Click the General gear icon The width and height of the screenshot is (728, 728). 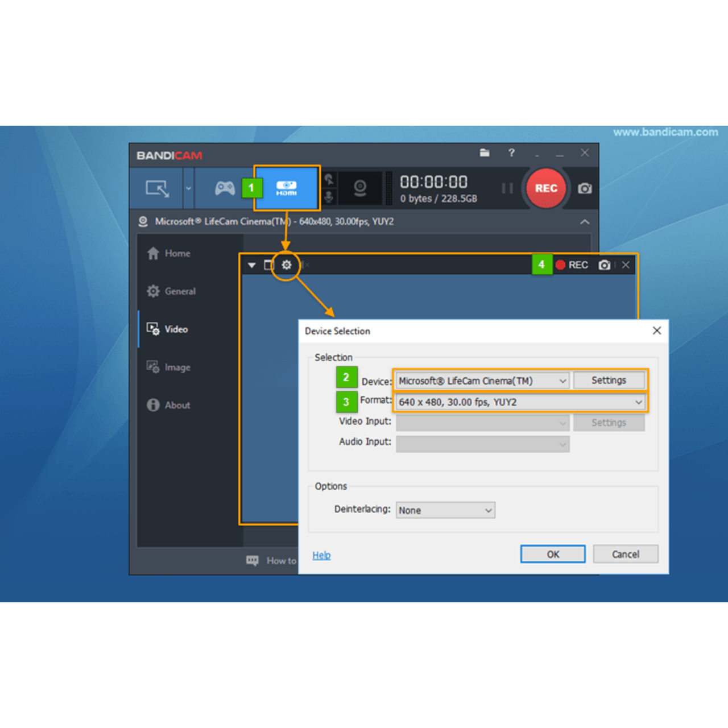[153, 291]
